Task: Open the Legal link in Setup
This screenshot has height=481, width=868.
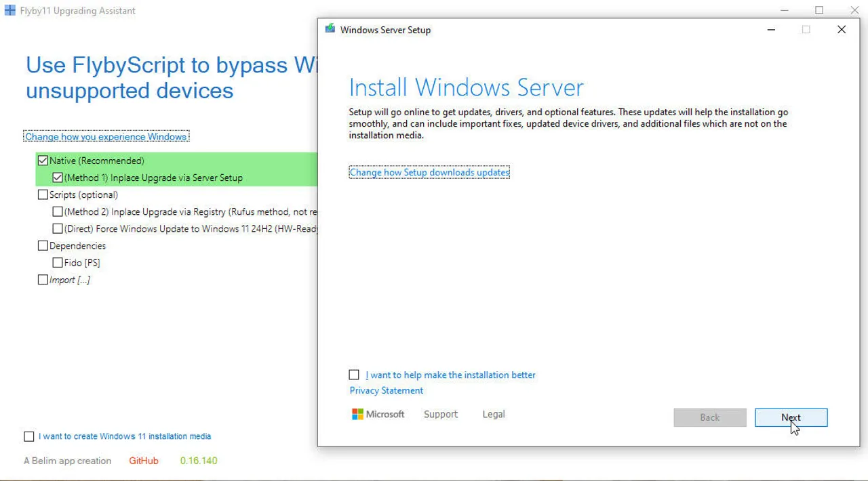Action: [x=494, y=414]
